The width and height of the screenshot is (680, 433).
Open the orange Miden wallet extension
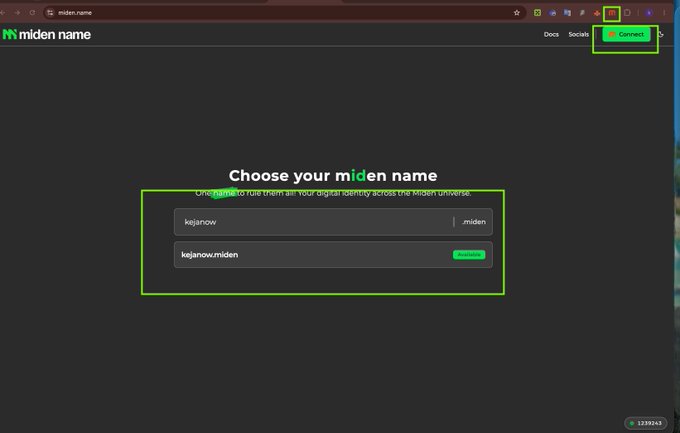tap(611, 13)
